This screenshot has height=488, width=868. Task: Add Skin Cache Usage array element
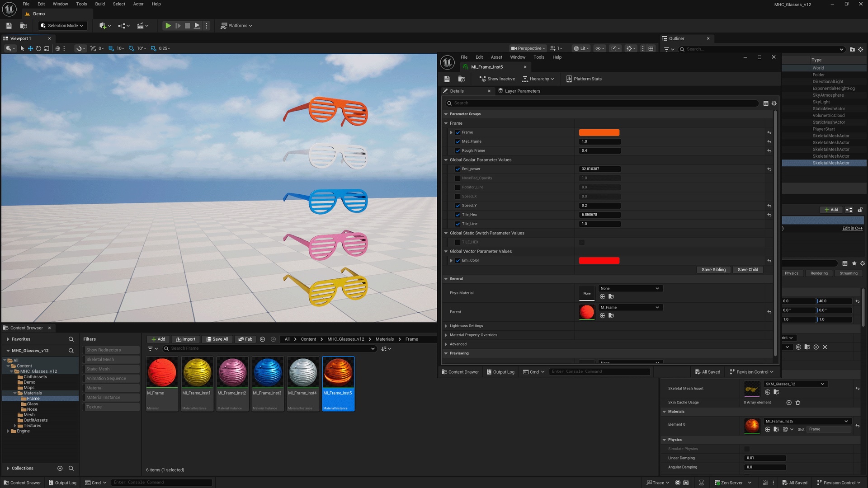[789, 402]
